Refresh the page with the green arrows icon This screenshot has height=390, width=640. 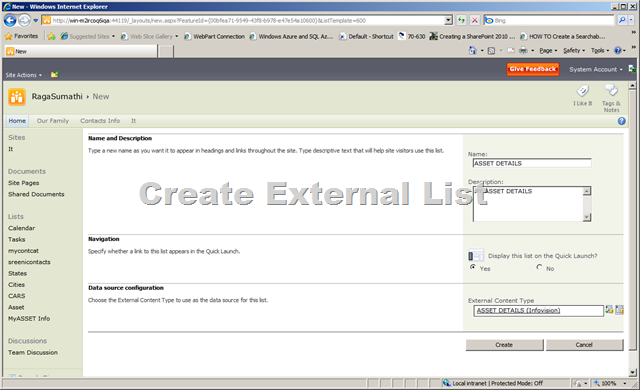coord(461,20)
